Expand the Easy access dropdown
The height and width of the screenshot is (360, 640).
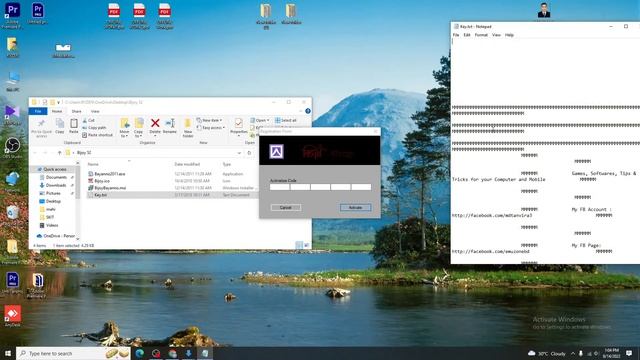[211, 128]
